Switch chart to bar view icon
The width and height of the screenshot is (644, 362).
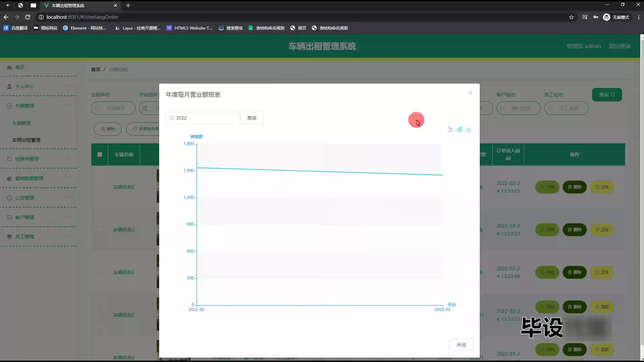click(x=460, y=129)
